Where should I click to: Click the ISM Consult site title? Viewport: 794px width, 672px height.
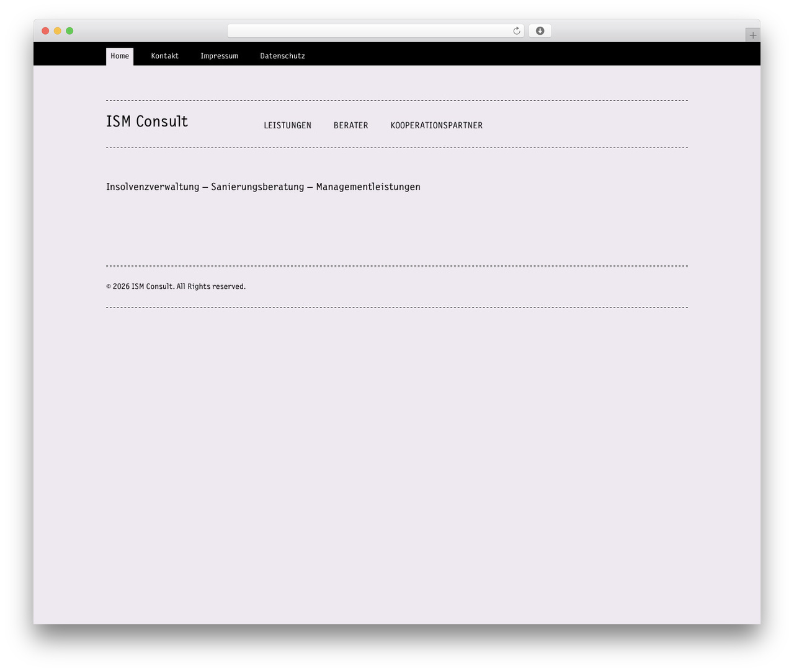pyautogui.click(x=147, y=122)
